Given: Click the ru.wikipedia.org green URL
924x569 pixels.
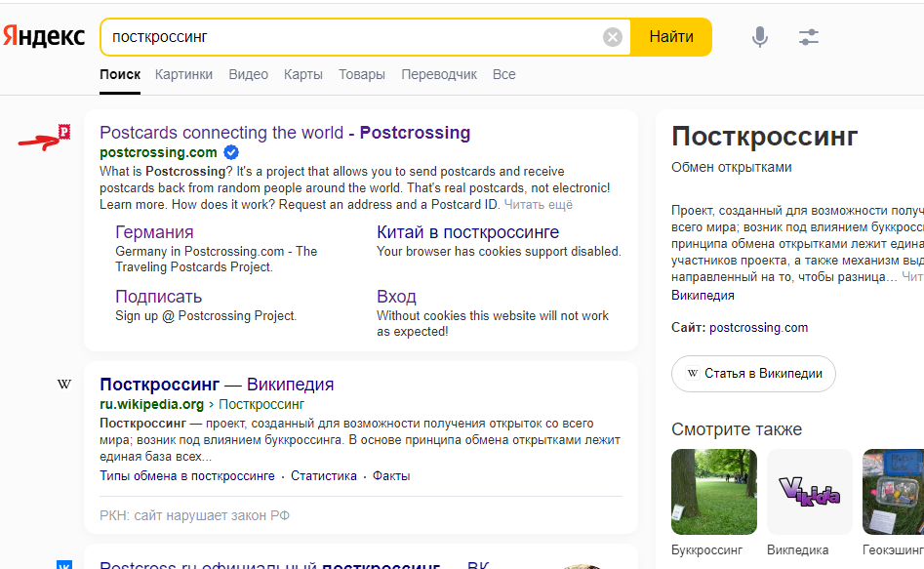Looking at the screenshot, I should (x=151, y=404).
